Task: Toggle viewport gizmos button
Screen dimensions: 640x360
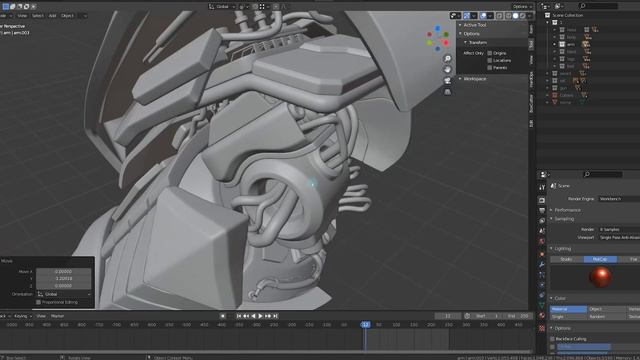Action: pos(467,16)
